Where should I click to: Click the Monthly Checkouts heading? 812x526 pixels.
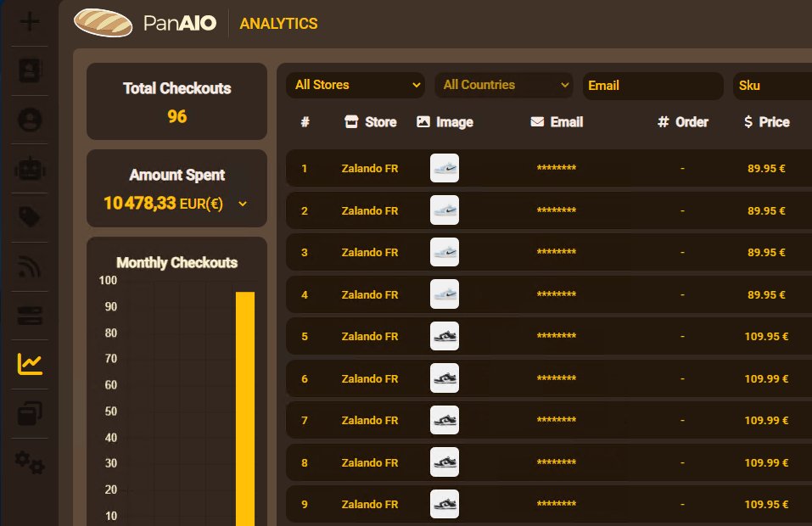[176, 262]
